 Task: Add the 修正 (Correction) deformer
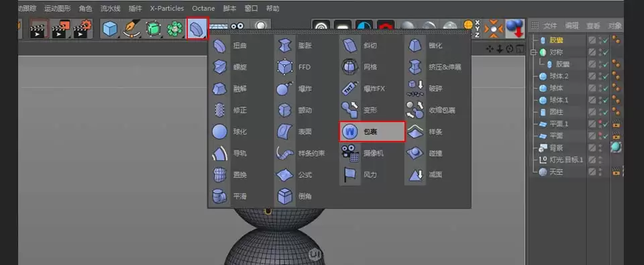[x=231, y=110]
